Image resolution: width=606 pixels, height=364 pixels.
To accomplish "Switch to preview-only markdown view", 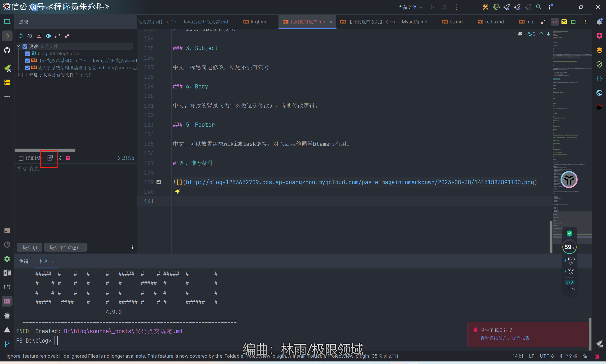I will (573, 22).
